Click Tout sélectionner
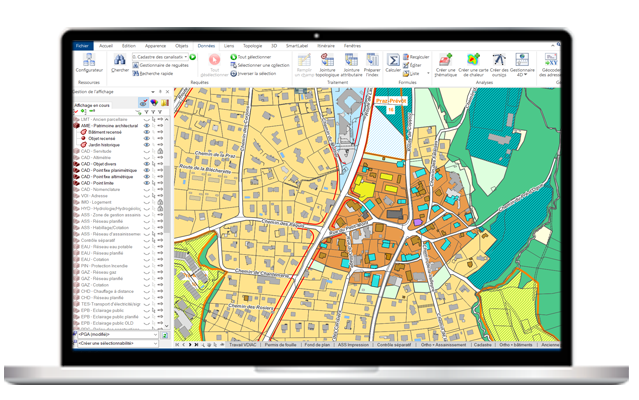This screenshot has height=400, width=639. click(x=251, y=57)
